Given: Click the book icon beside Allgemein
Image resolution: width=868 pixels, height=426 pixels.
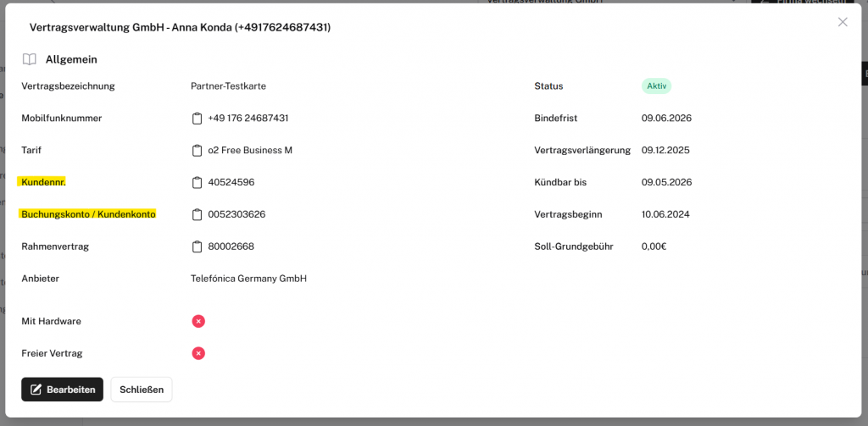Looking at the screenshot, I should tap(30, 59).
